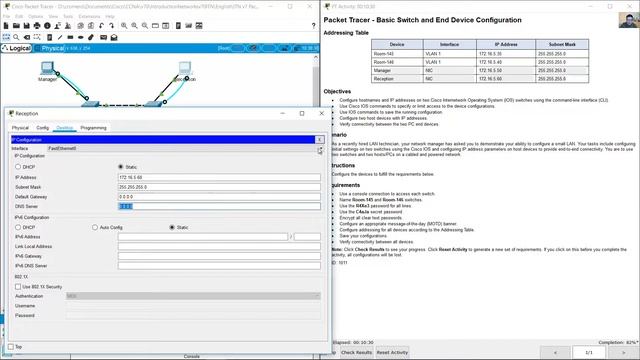Click Check Results button
640x360 pixels.
pyautogui.click(x=356, y=353)
